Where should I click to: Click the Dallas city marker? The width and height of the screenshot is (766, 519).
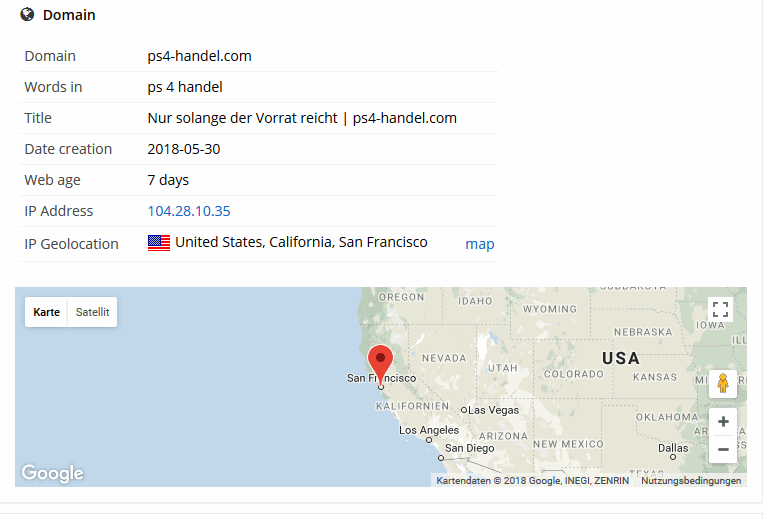click(673, 457)
